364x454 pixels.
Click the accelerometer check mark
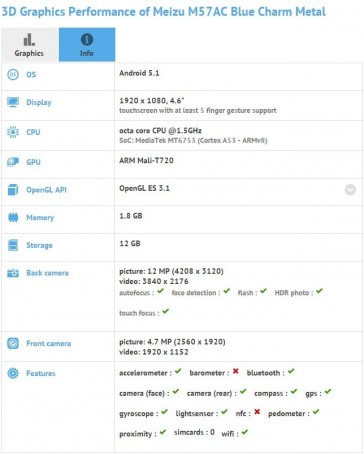point(178,371)
